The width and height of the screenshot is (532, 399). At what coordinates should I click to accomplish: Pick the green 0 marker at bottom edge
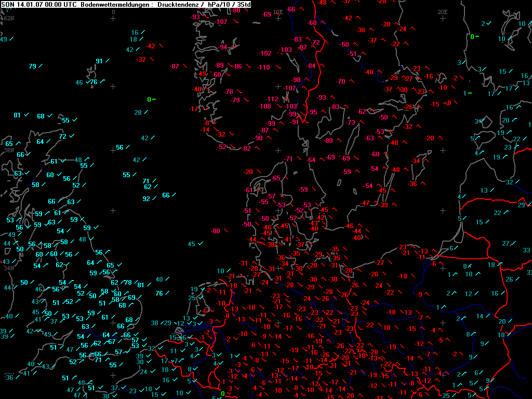(x=222, y=394)
